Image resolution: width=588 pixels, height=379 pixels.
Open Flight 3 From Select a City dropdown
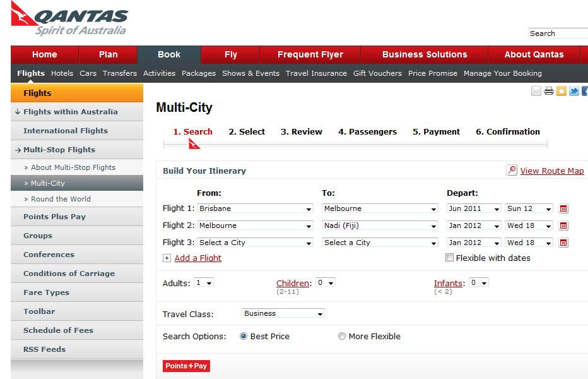point(255,243)
